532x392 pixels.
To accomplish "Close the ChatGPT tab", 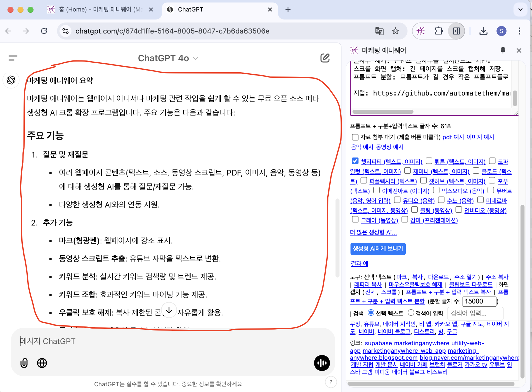I will pyautogui.click(x=270, y=9).
